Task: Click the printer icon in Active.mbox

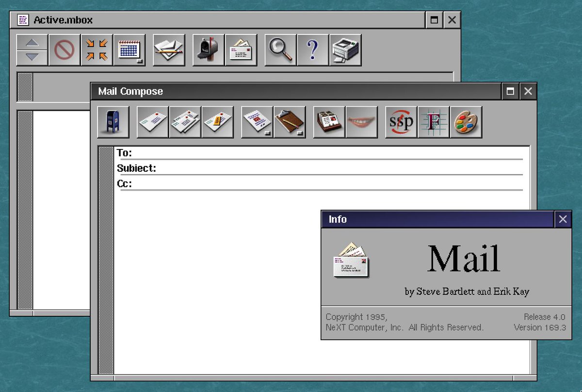Action: point(345,50)
